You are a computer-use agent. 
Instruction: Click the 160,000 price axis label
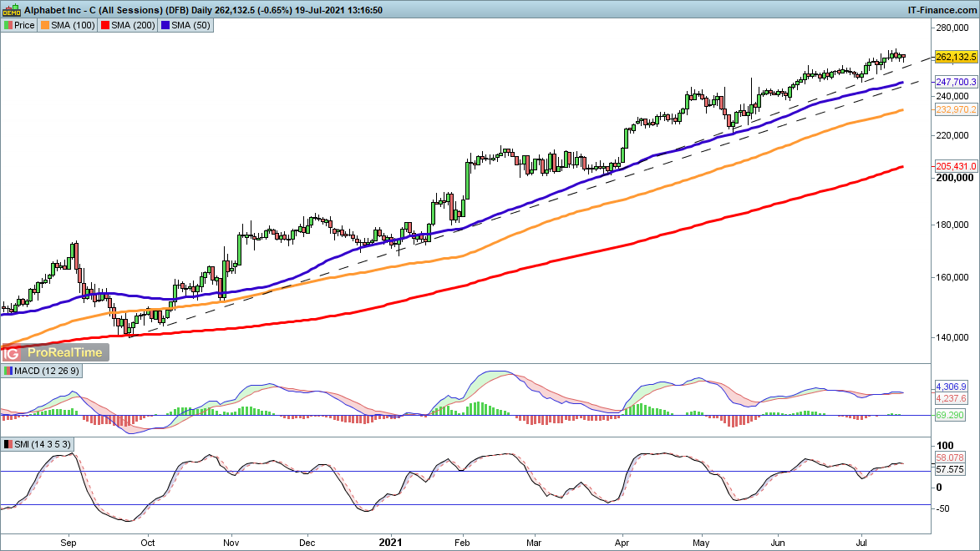point(952,277)
